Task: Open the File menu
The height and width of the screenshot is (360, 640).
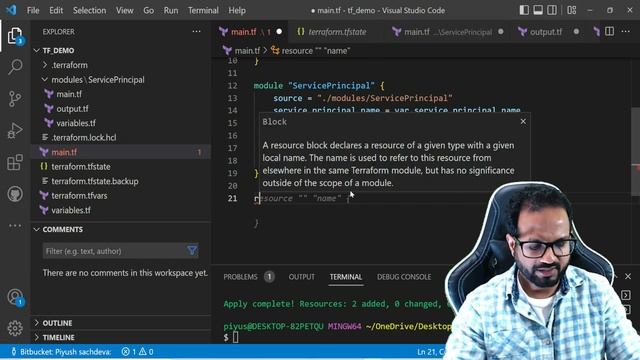Action: pos(33,10)
